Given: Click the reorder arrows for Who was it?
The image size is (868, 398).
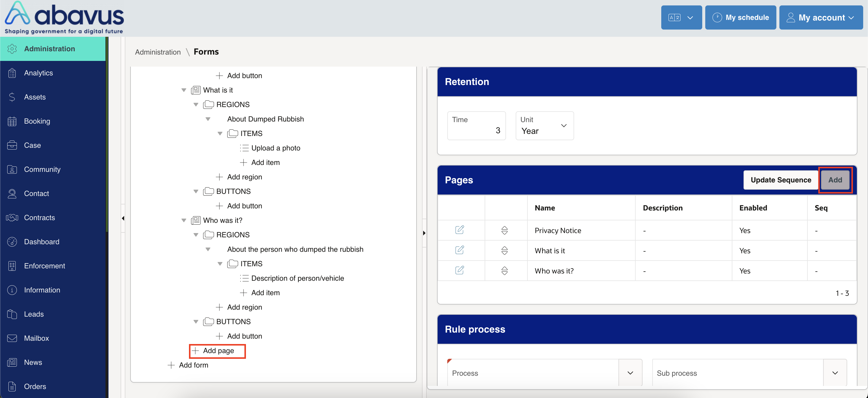Looking at the screenshot, I should point(505,271).
